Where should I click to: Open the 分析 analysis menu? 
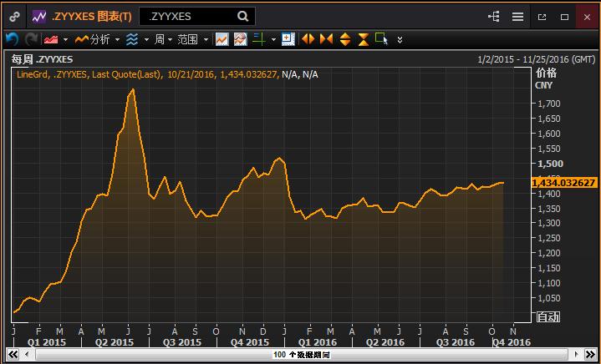92,39
